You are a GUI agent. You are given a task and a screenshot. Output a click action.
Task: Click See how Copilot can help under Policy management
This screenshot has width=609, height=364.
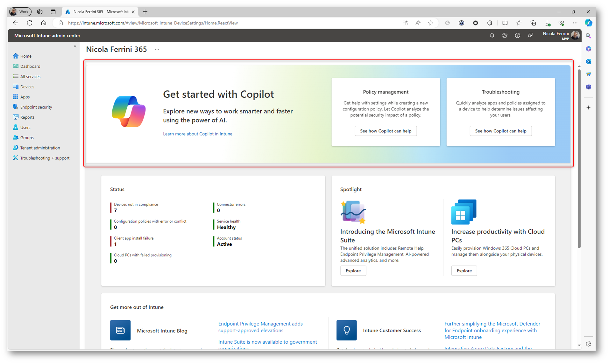pyautogui.click(x=386, y=131)
